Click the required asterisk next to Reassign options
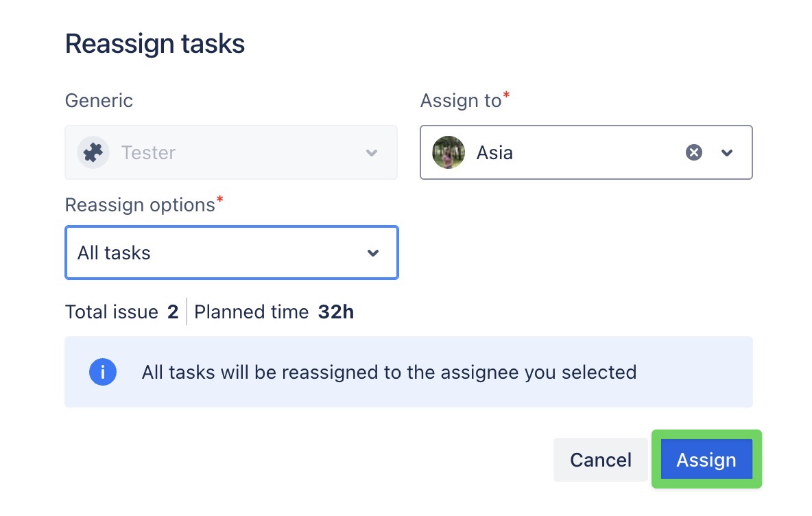Screen dimensions: 812x516 coord(217,199)
